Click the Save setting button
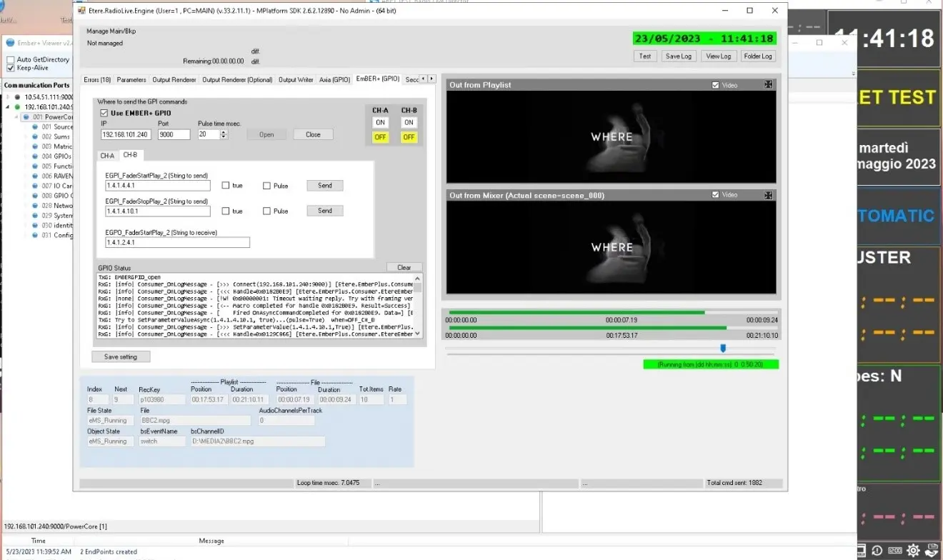Screen dimensions: 943x560 [x=121, y=356]
